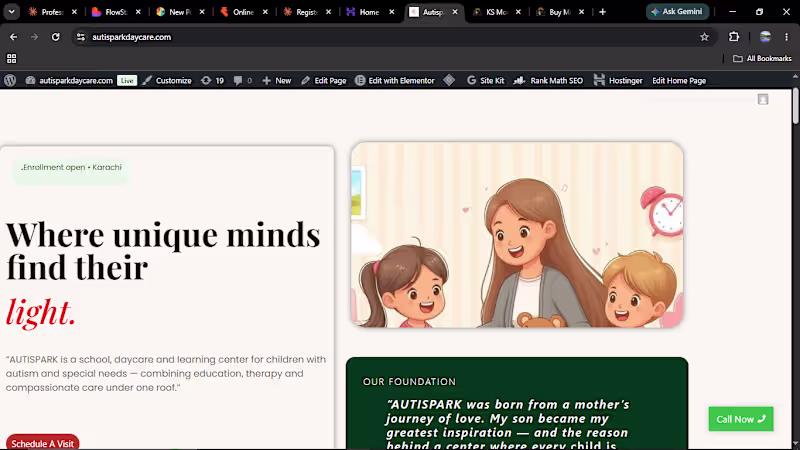Open the All Bookmarks folder
800x450 pixels.
point(762,59)
